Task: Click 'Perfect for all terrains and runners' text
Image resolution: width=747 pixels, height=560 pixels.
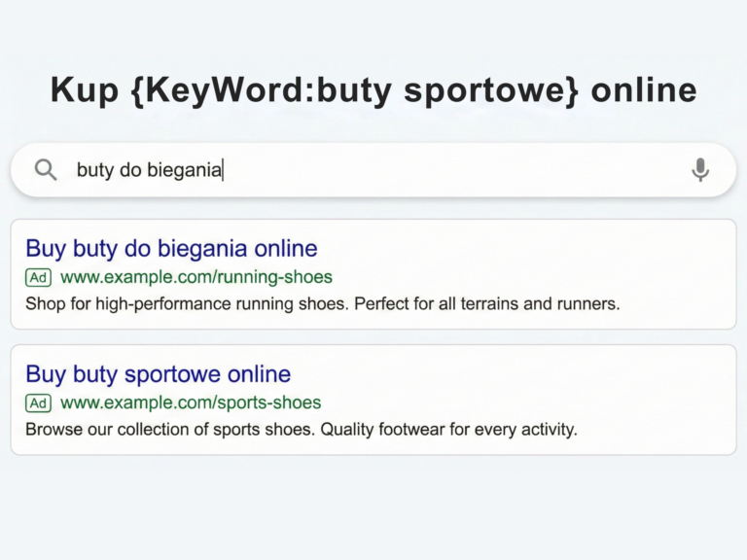Action: point(486,303)
